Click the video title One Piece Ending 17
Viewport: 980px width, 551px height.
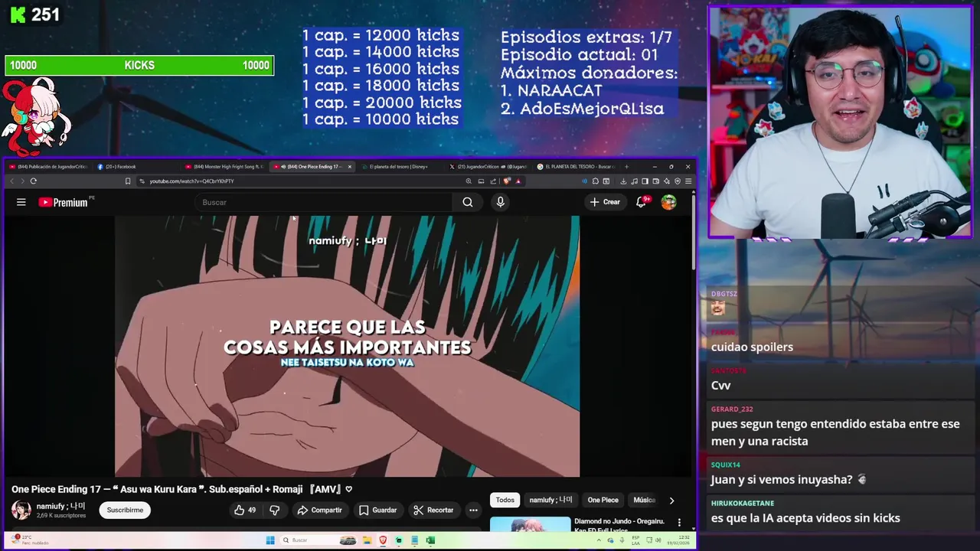(181, 489)
